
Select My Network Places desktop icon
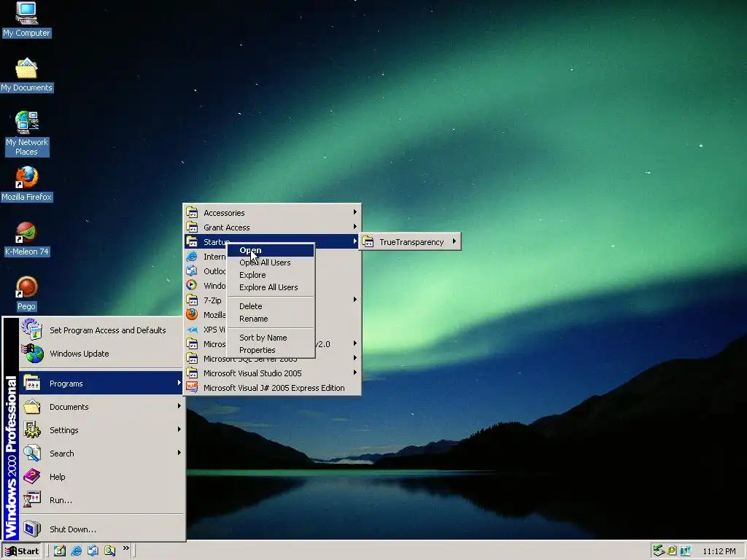[26, 133]
